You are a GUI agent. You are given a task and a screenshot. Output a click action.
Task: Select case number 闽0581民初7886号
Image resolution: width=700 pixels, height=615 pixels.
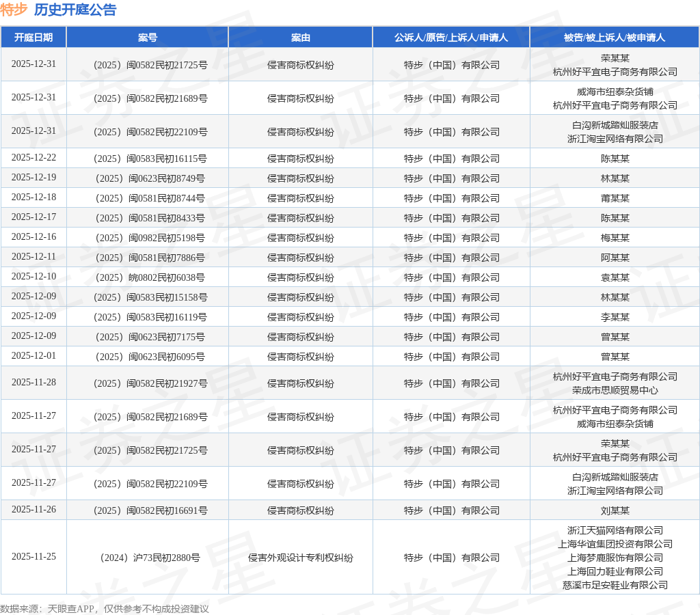coord(150,257)
